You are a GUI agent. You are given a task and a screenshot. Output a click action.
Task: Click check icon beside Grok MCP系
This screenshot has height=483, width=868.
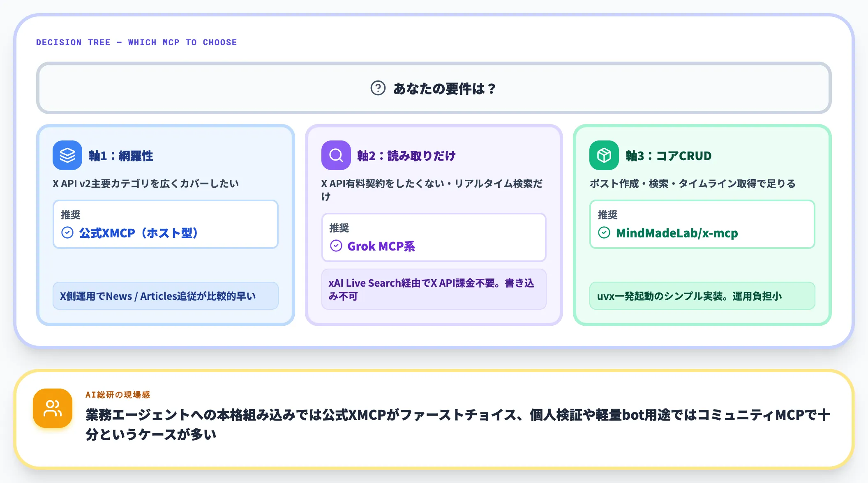point(336,246)
